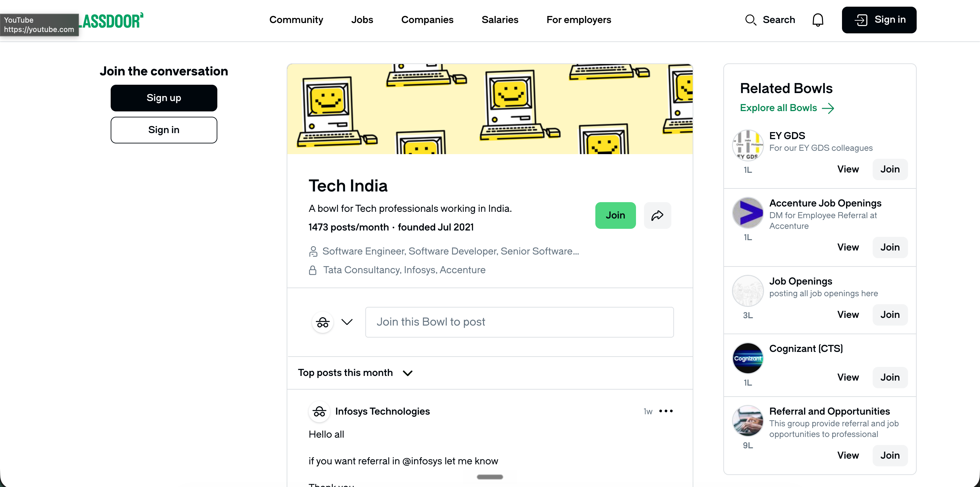Click the Tech India heading
980x487 pixels.
[348, 186]
